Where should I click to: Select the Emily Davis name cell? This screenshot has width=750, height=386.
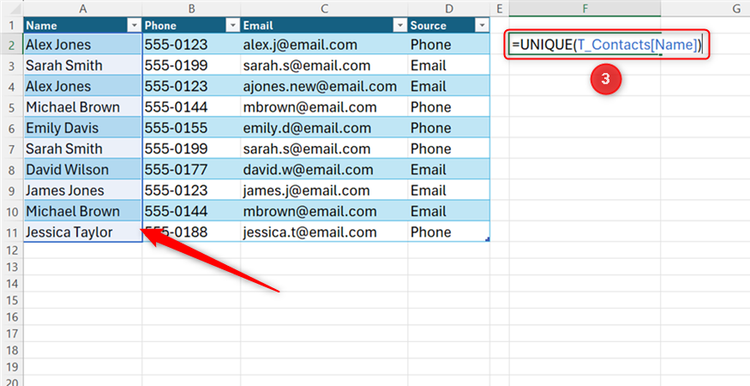click(83, 128)
